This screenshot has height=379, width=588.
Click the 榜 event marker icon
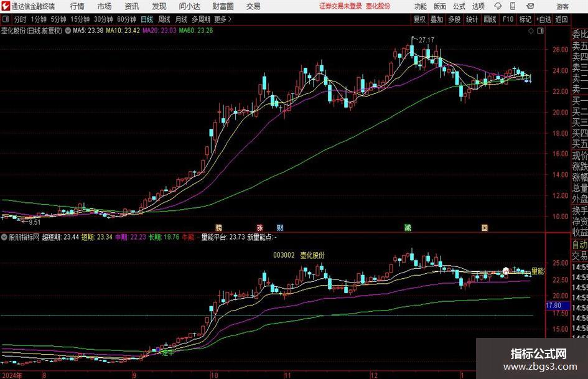click(219, 227)
